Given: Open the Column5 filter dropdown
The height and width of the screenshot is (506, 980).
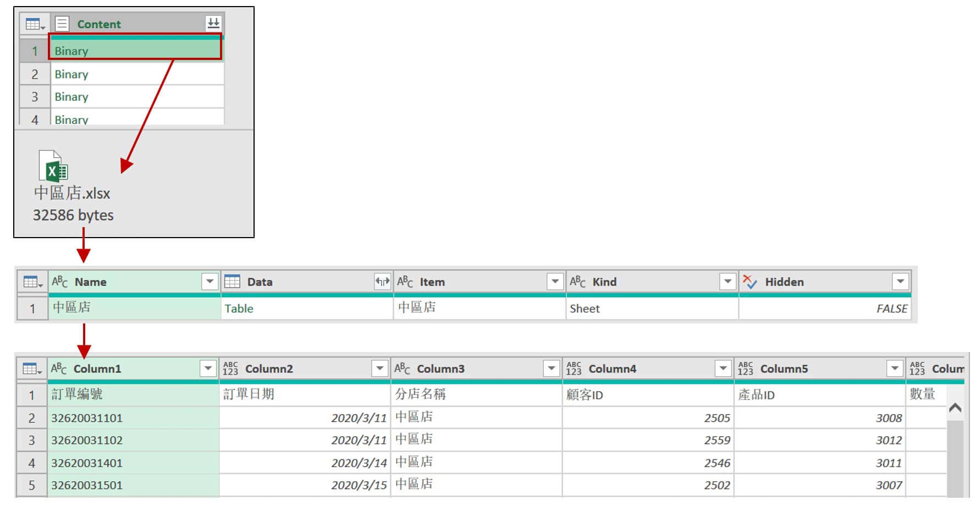Looking at the screenshot, I should click(x=895, y=369).
